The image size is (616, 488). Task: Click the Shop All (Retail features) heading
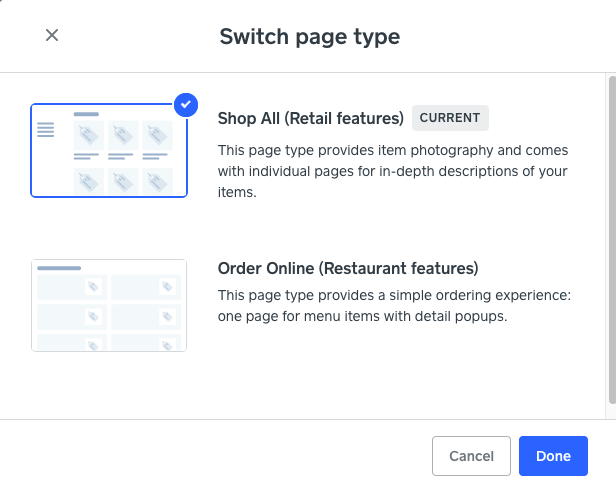pyautogui.click(x=311, y=118)
